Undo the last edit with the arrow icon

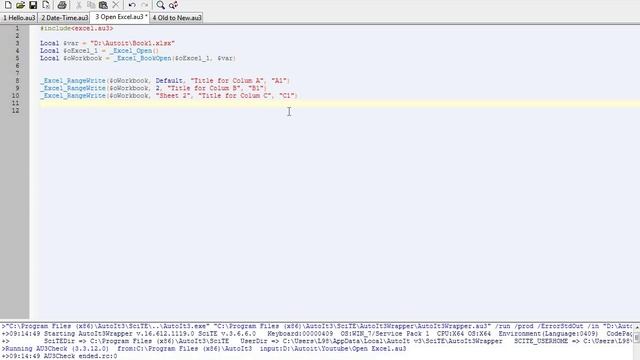[132, 5]
